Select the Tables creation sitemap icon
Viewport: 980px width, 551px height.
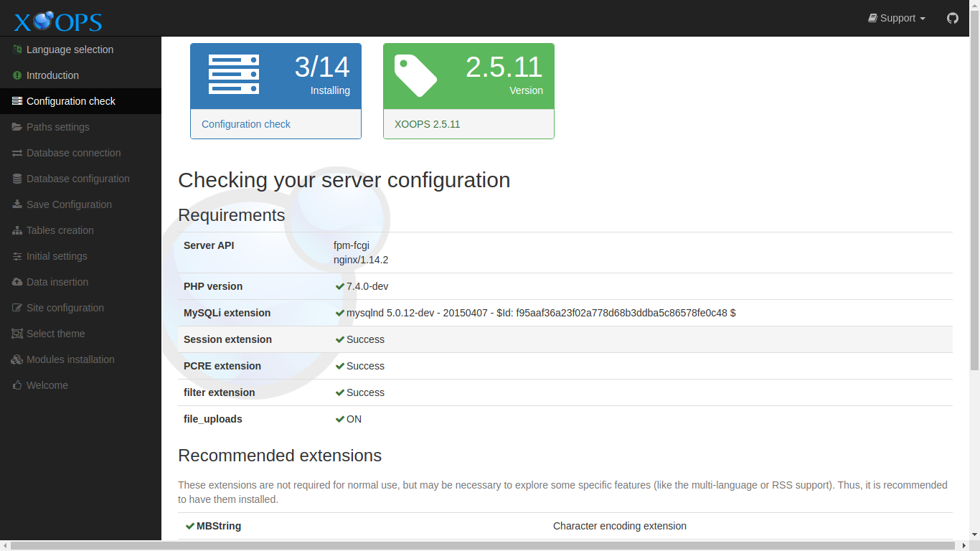[x=17, y=230]
